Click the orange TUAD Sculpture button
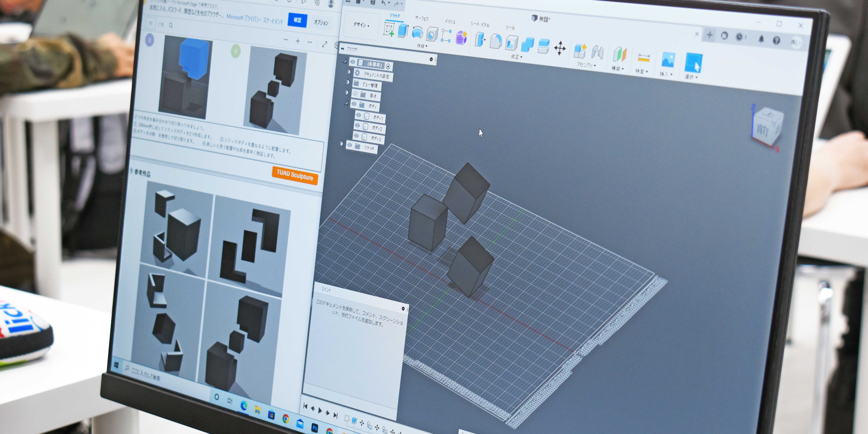Screen dimensions: 868x434 [295, 176]
